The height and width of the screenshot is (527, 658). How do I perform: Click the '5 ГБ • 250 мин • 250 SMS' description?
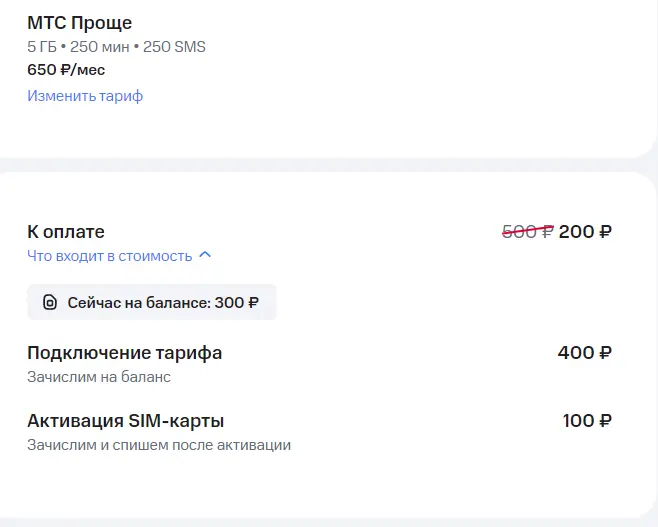(x=116, y=47)
